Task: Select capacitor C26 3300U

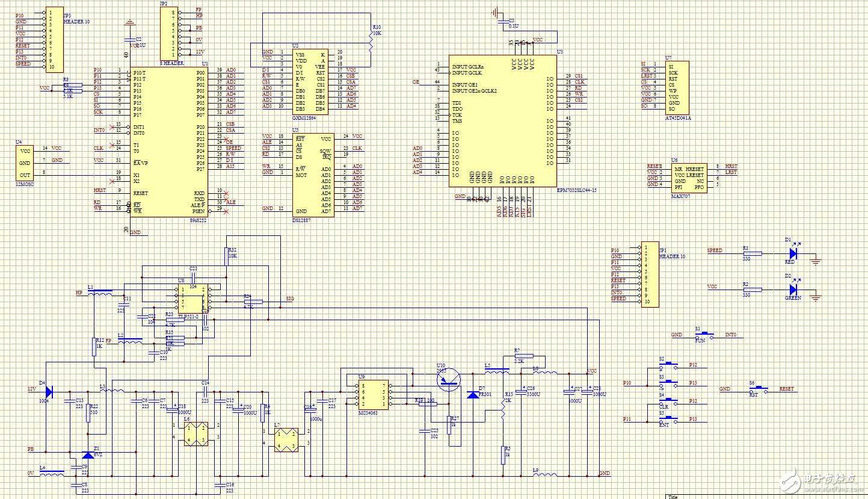Action: click(521, 391)
